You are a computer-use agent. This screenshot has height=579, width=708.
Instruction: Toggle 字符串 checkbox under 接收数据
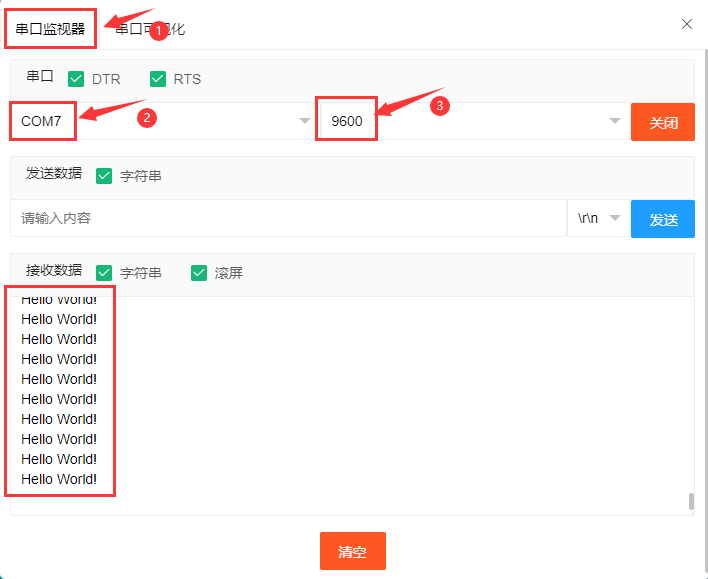click(104, 273)
